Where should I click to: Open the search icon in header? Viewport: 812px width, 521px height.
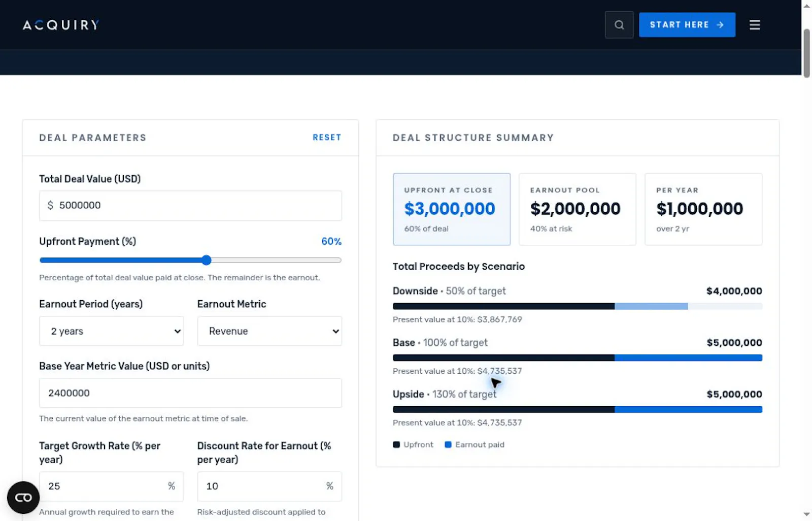[x=619, y=25]
